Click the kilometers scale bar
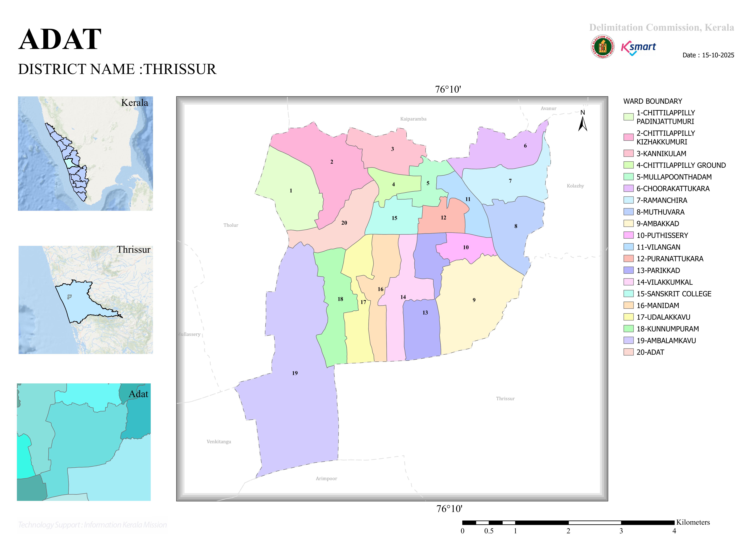Viewport: 756px width, 535px height. click(568, 522)
